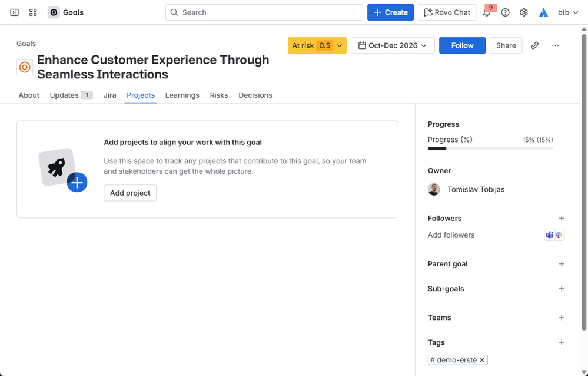The height and width of the screenshot is (376, 588).
Task: Open the more actions ellipsis menu
Action: pos(555,45)
